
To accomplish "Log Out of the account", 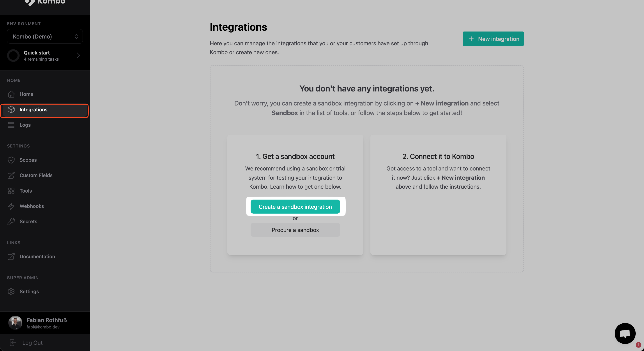I will pyautogui.click(x=45, y=342).
